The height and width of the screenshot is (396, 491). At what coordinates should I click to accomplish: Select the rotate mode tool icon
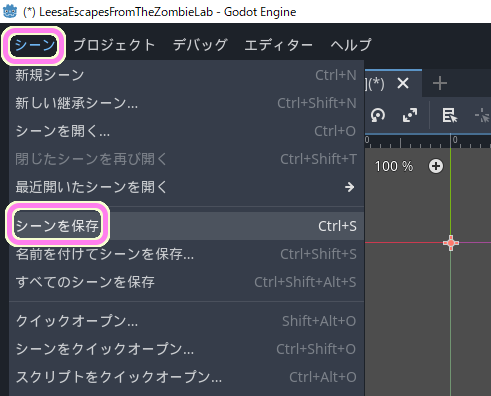tap(378, 115)
